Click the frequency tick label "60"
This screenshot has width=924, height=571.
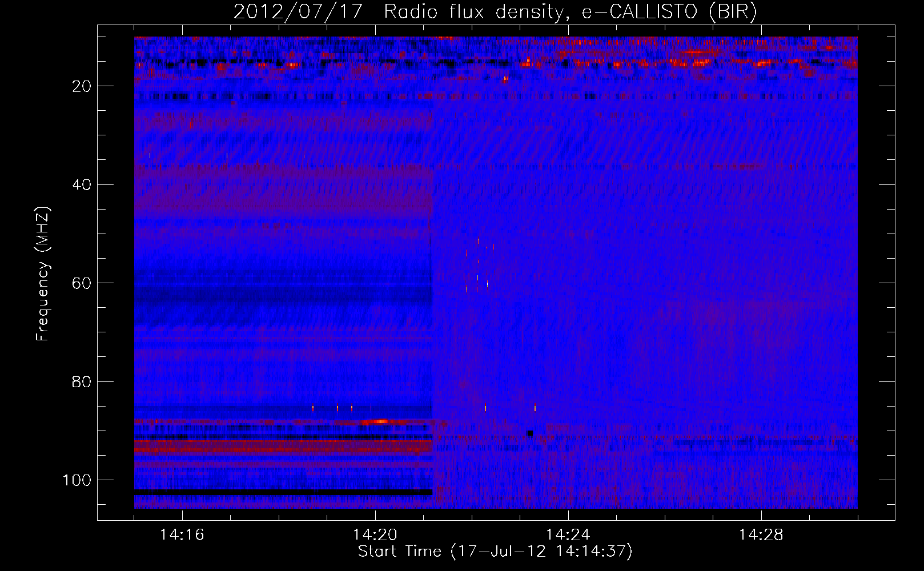point(82,284)
